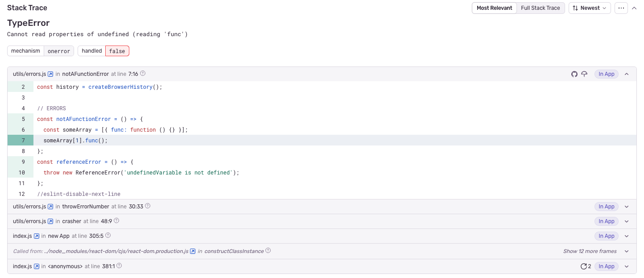Image resolution: width=644 pixels, height=278 pixels.
Task: Click the recursion count icon on index.js frame
Action: pyautogui.click(x=583, y=266)
